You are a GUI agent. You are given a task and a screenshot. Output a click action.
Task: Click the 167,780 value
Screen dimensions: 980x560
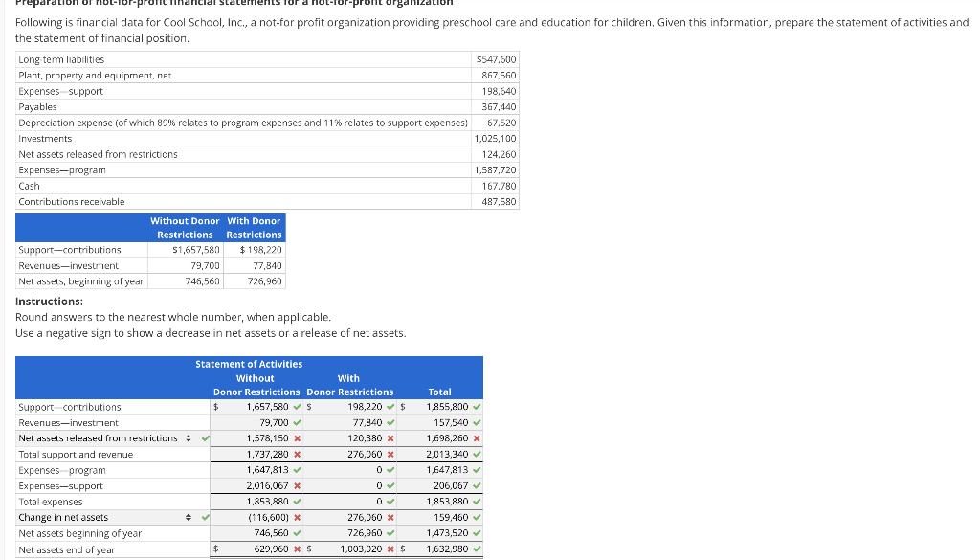(x=499, y=187)
